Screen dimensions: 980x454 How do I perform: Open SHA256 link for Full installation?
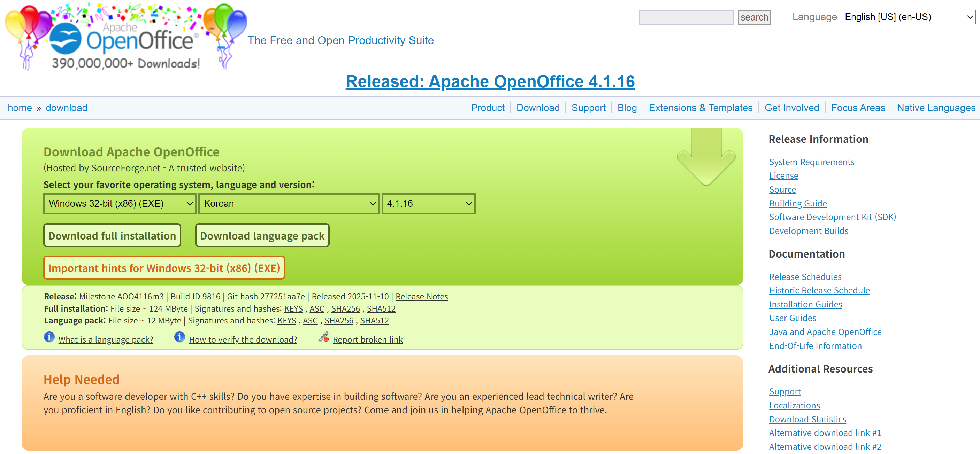pos(345,308)
